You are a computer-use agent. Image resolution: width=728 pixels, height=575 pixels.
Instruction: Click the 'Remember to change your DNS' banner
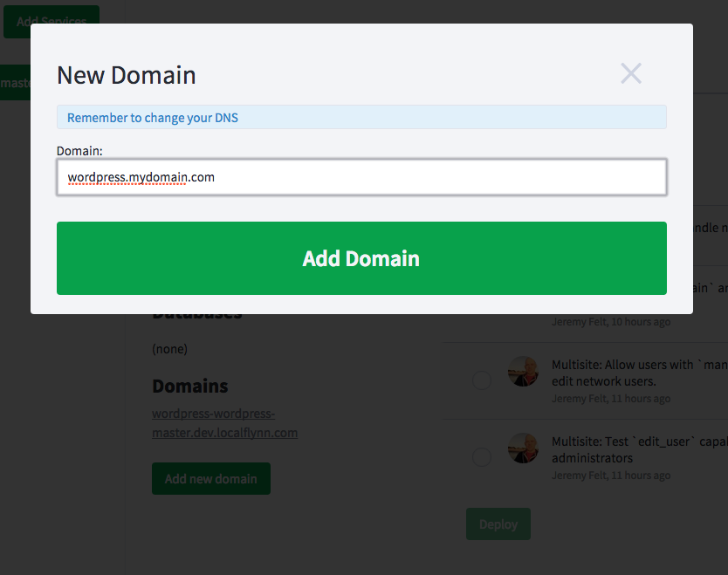tap(361, 118)
